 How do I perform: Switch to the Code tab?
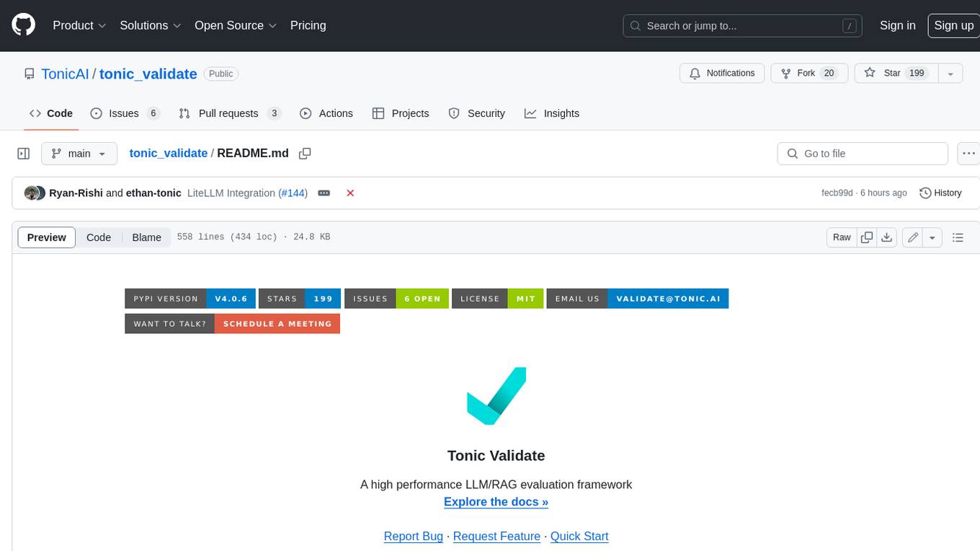(51, 113)
